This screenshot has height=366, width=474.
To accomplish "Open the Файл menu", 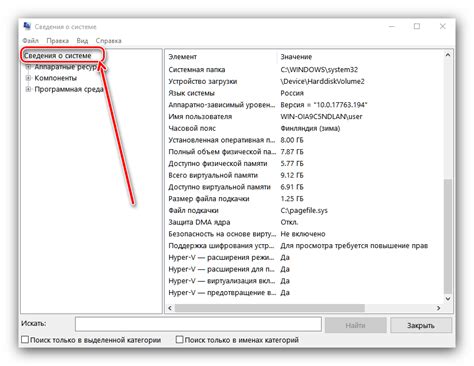I will tap(30, 41).
